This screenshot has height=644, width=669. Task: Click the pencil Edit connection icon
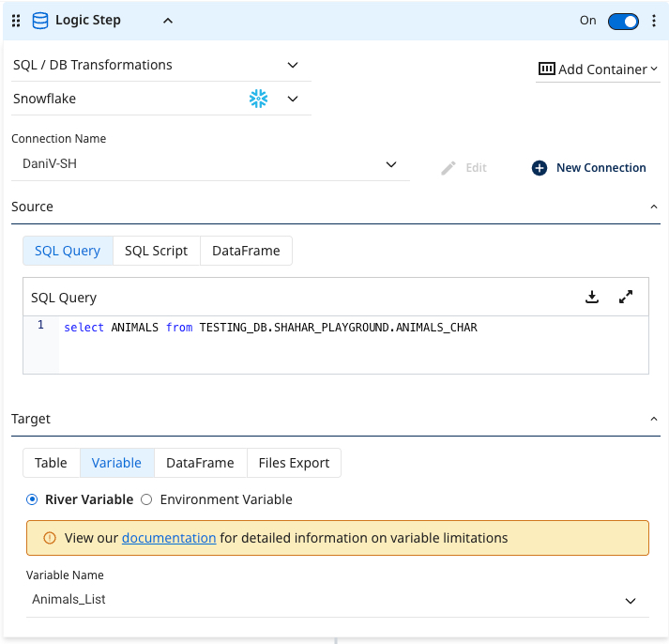pyautogui.click(x=449, y=168)
